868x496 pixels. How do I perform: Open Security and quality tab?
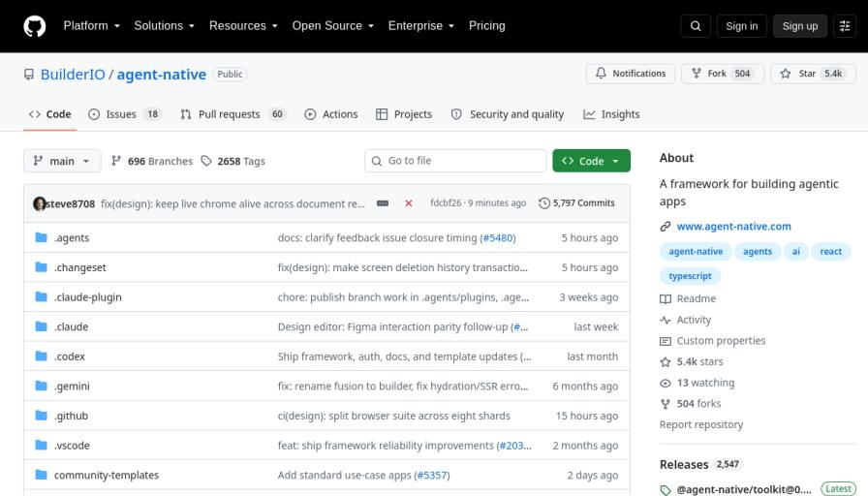coord(507,114)
